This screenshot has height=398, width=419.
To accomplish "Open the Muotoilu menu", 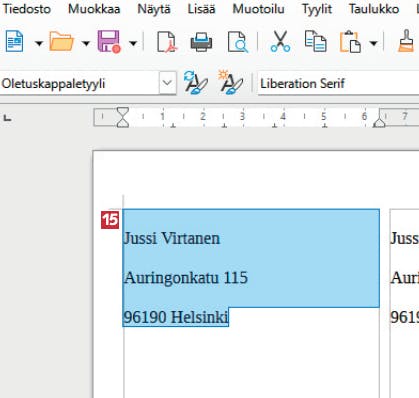I will click(258, 9).
